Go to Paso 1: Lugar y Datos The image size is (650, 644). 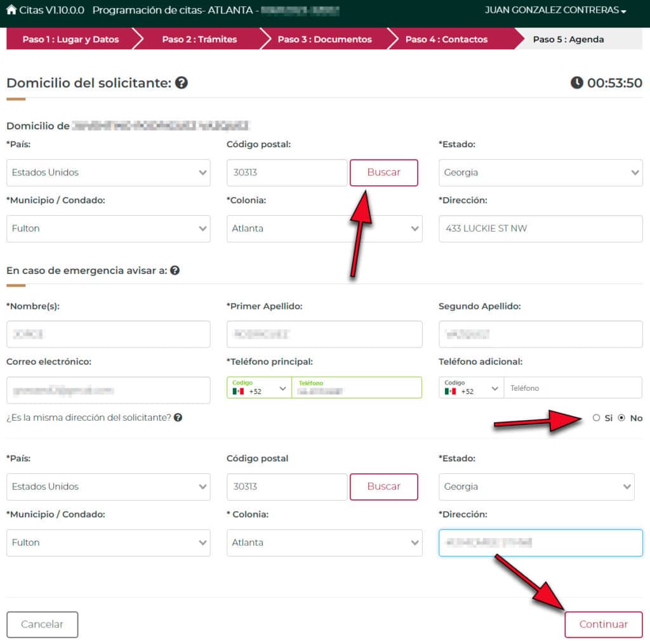coord(70,39)
